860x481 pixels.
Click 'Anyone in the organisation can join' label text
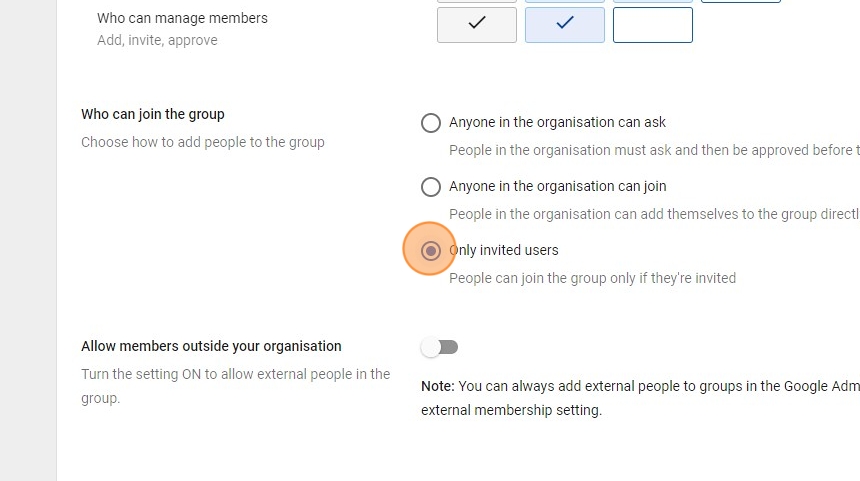pos(557,186)
